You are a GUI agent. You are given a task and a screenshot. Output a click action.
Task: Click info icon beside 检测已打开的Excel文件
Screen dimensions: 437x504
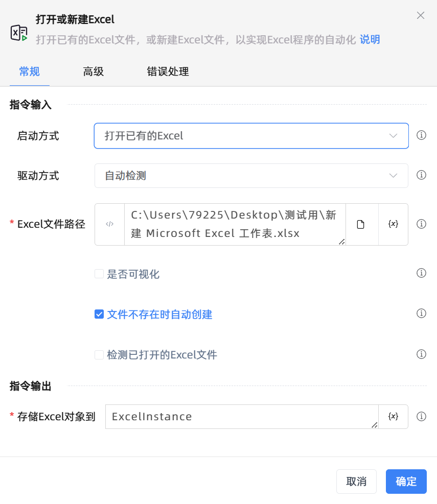pyautogui.click(x=421, y=354)
